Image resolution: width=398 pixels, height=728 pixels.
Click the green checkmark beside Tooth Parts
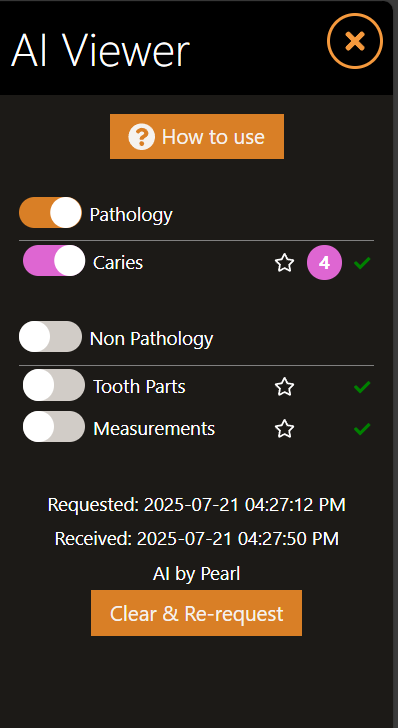click(x=362, y=387)
